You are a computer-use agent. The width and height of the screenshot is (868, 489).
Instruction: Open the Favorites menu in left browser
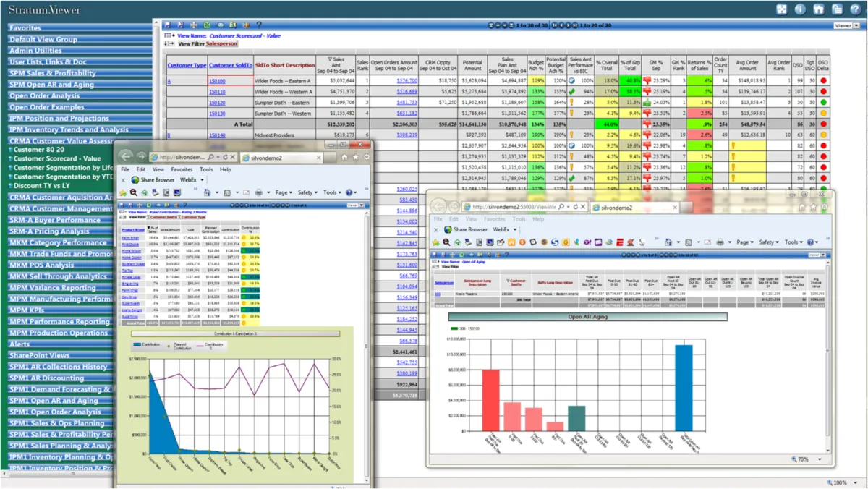click(182, 169)
